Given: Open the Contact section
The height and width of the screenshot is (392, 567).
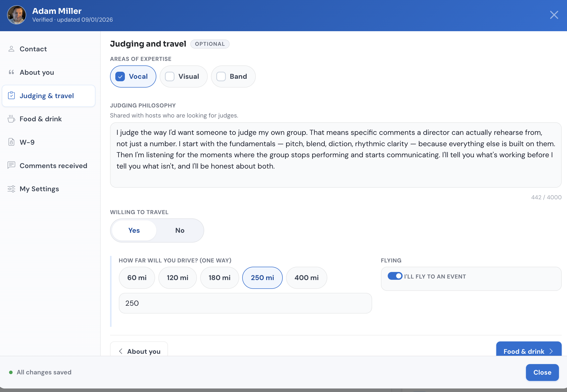Looking at the screenshot, I should point(49,49).
